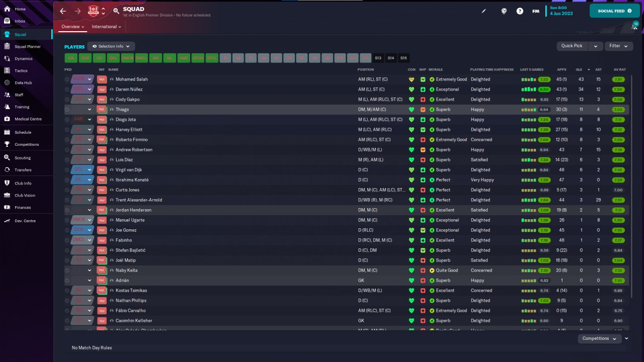The width and height of the screenshot is (644, 362).
Task: Open the Overview tab menu
Action: click(72, 27)
